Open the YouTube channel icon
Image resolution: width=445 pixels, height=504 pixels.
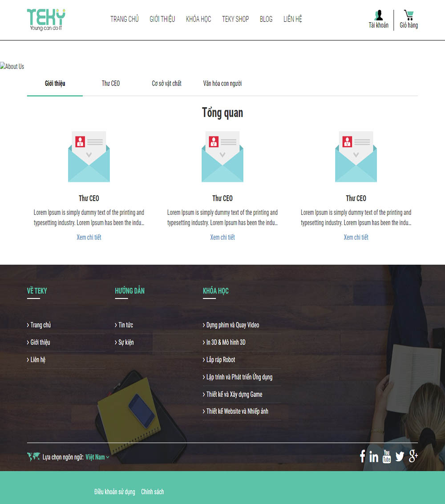pos(386,456)
